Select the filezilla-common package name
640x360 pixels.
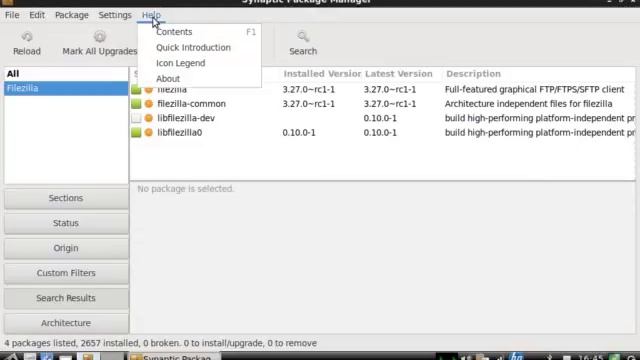click(x=191, y=104)
